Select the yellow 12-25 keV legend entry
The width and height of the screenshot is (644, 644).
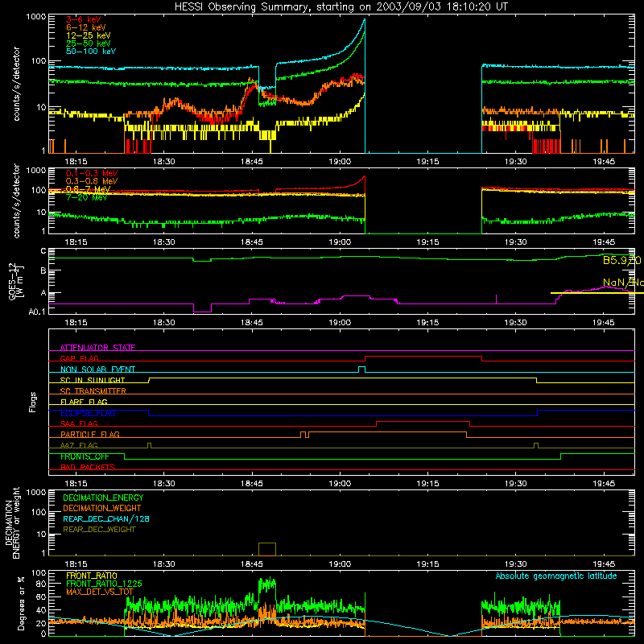click(x=89, y=35)
